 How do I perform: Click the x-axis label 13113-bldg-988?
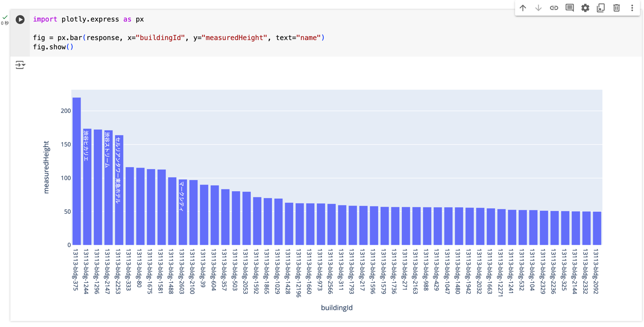click(x=426, y=270)
